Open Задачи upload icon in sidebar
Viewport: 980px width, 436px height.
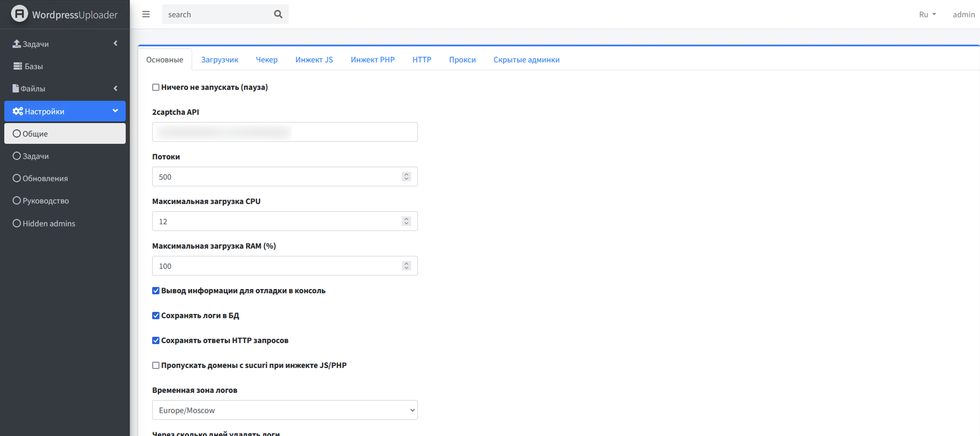[16, 44]
